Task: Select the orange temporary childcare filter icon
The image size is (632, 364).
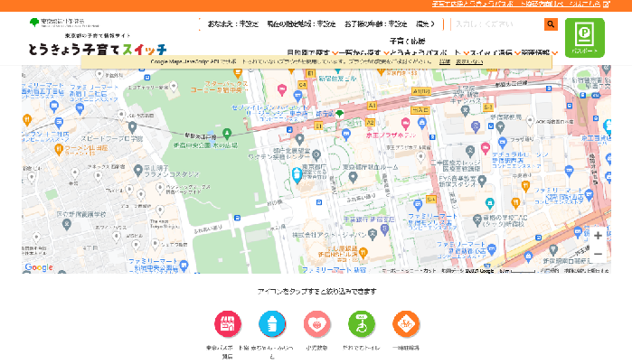Action: pyautogui.click(x=406, y=323)
